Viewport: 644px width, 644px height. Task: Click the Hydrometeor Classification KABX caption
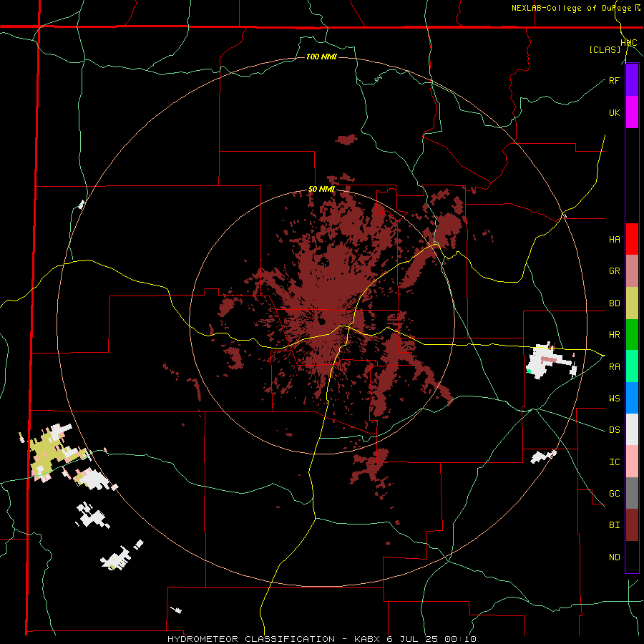321,639
